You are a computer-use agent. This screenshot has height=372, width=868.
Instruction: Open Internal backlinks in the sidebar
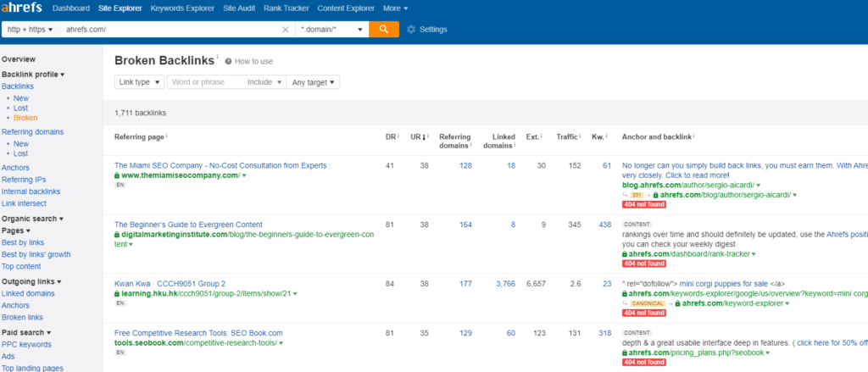point(31,192)
